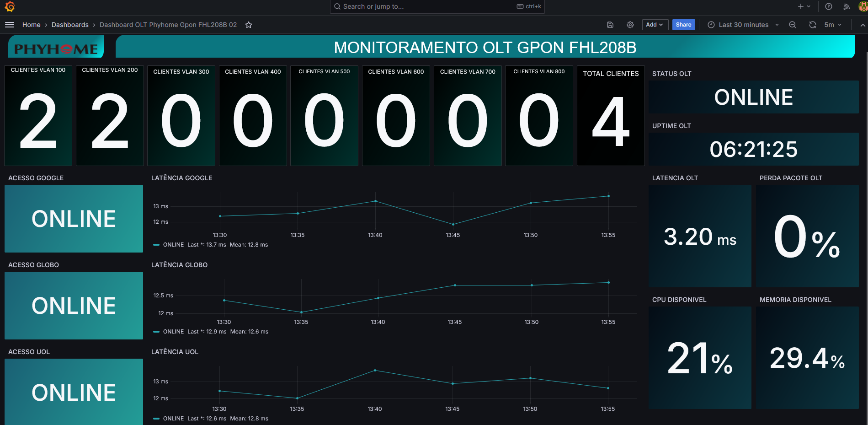Open dashboard settings gear icon

[x=630, y=25]
